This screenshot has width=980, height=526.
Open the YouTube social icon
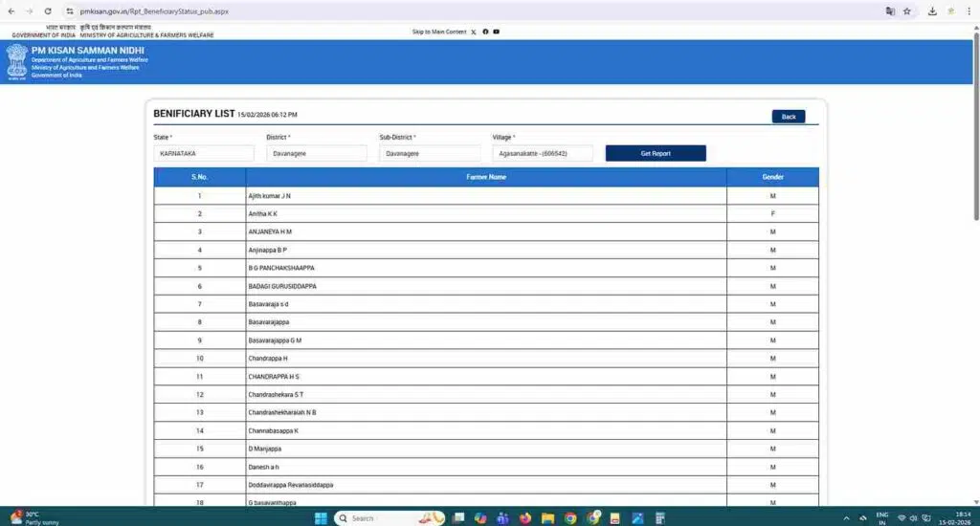pyautogui.click(x=497, y=32)
